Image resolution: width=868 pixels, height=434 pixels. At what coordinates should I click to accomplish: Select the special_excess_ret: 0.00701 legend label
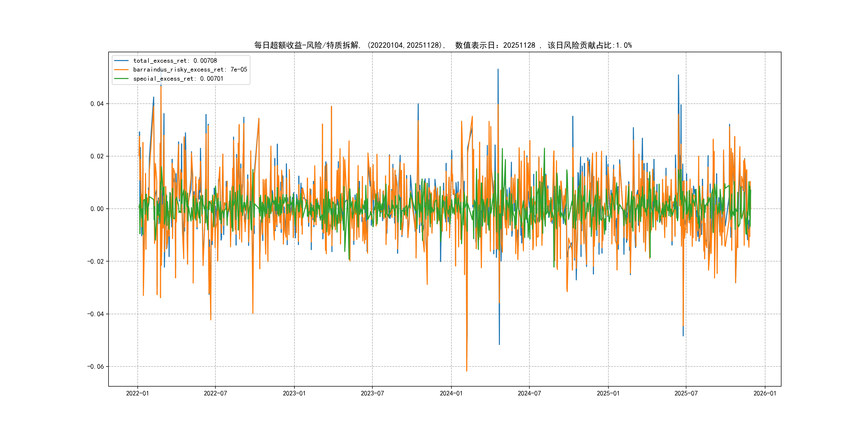178,78
